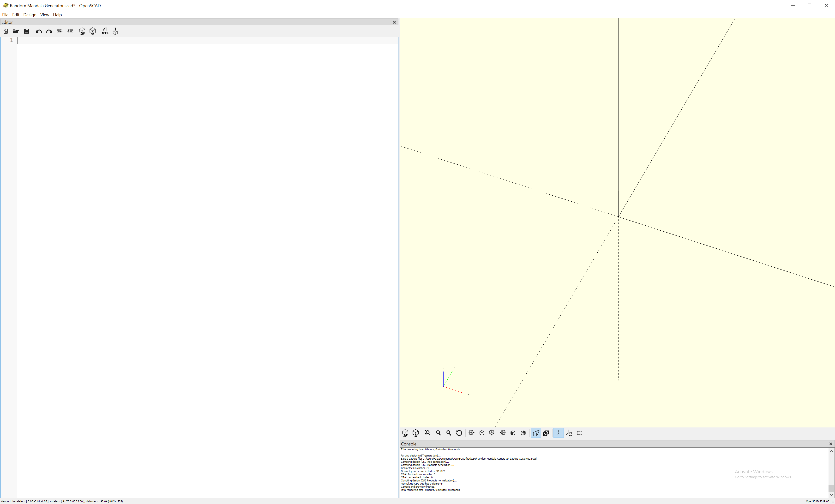The image size is (835, 504).
Task: Click the console scrollbar up arrow
Action: pyautogui.click(x=831, y=451)
